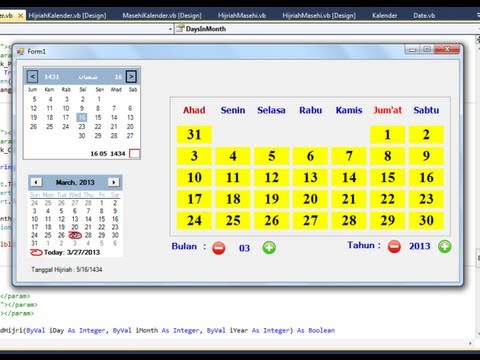Image resolution: width=480 pixels, height=360 pixels.
Task: Click the today box in Hijri calendar footer
Action: (x=134, y=154)
